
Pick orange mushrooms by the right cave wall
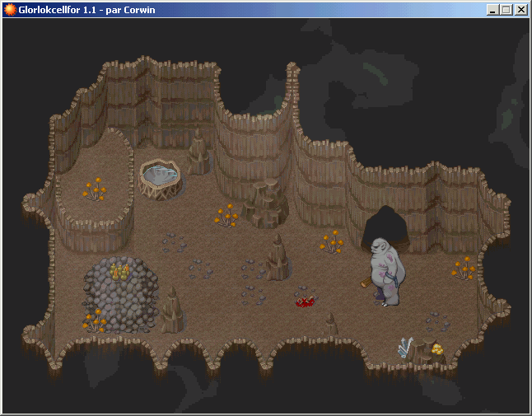(464, 268)
